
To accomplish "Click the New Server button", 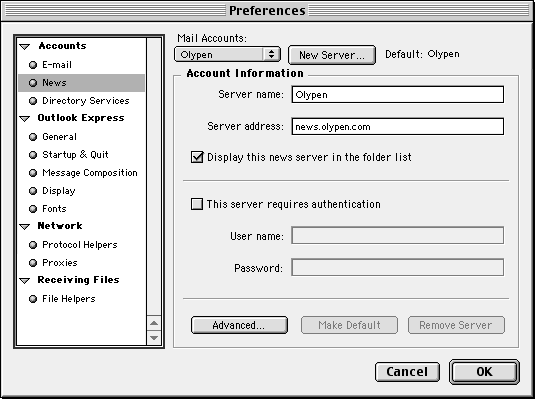I will coord(332,55).
